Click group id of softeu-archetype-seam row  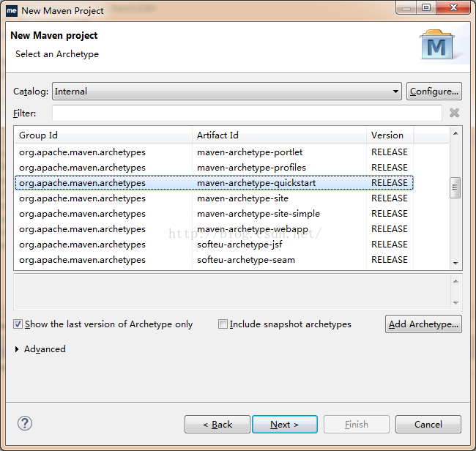coord(82,260)
